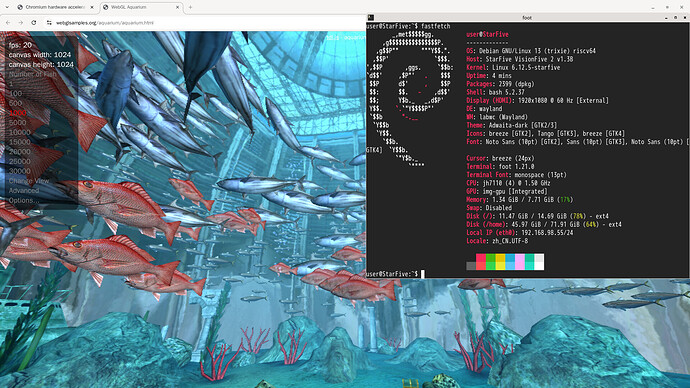Click the Terminal: foot 1.21.0 line

500,166
